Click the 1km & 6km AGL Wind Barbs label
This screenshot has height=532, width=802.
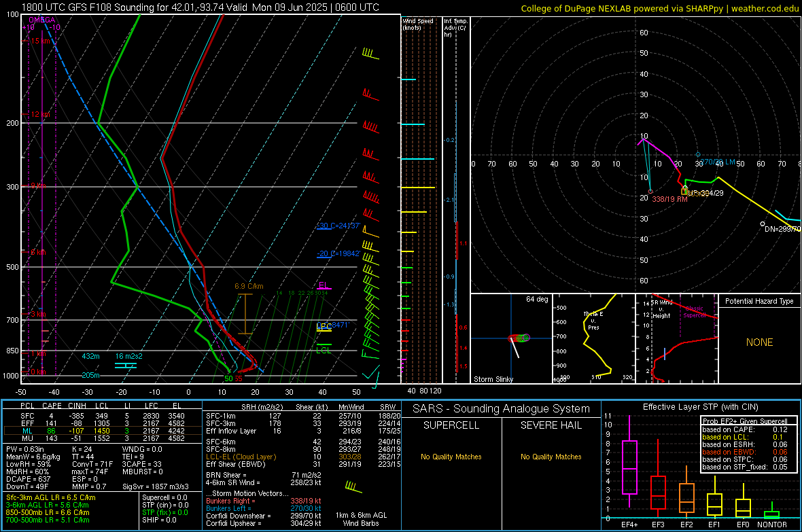coord(361,519)
